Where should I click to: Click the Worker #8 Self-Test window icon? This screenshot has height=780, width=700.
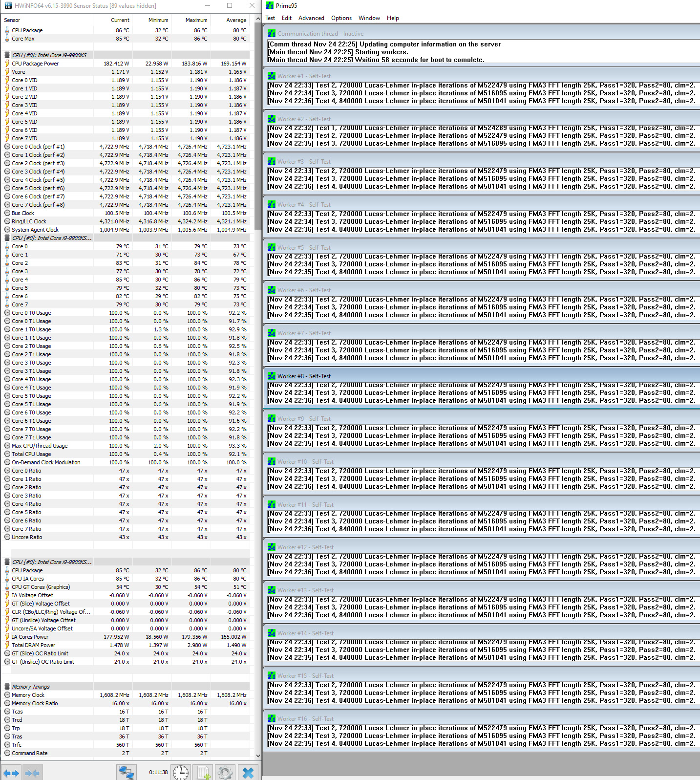[x=272, y=376]
